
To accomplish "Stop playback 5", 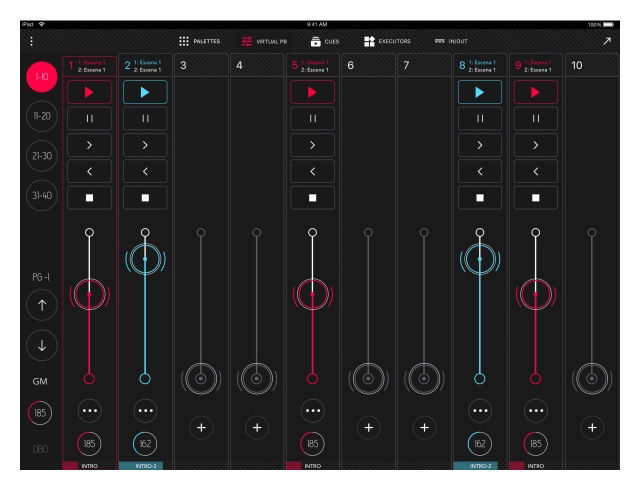I will click(x=313, y=198).
